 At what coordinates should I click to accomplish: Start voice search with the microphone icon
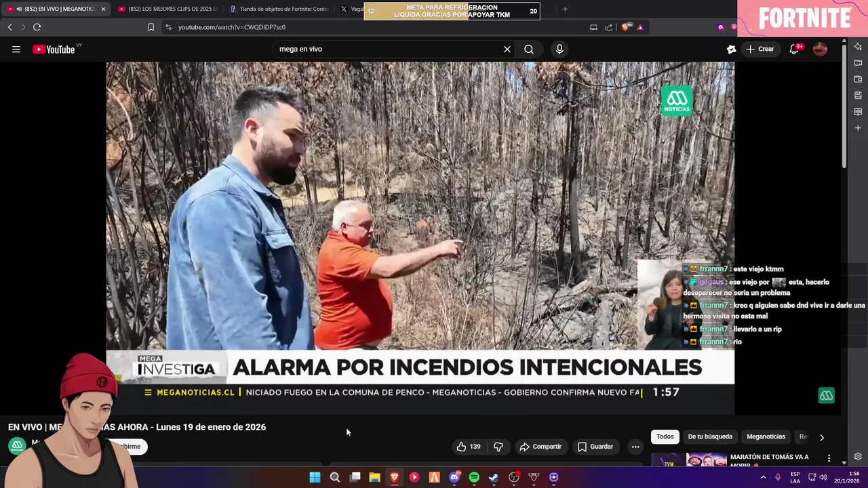click(x=559, y=49)
